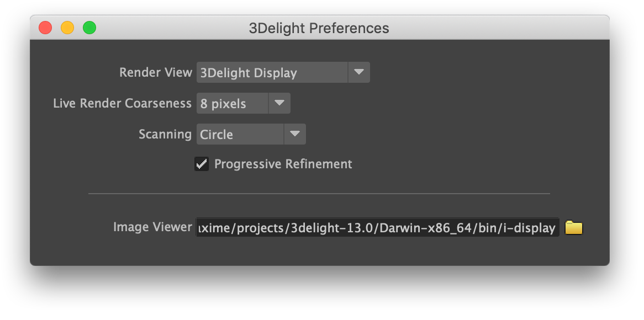Image resolution: width=644 pixels, height=320 pixels.
Task: Click the folder icon to browse Image Viewer
Action: [x=574, y=227]
